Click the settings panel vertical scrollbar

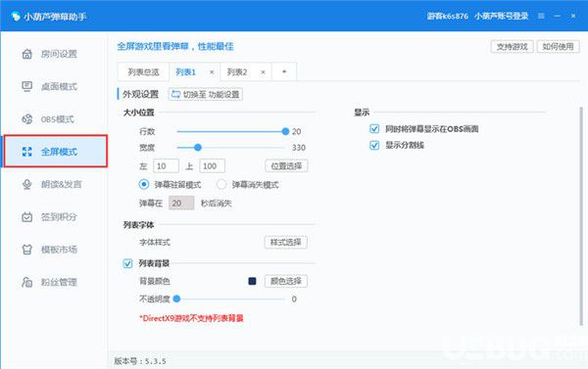coord(581,216)
